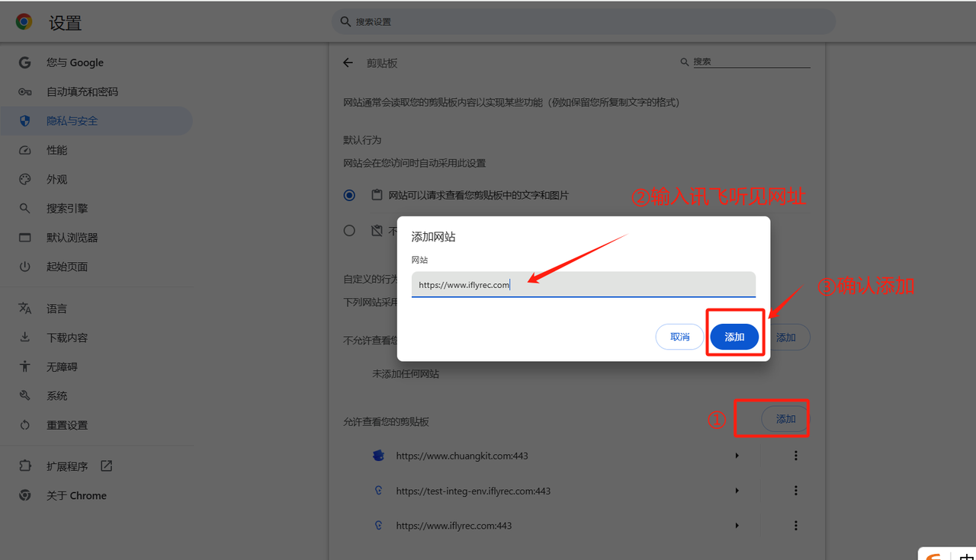Click the 网站 URL field in the dialog

coord(583,284)
